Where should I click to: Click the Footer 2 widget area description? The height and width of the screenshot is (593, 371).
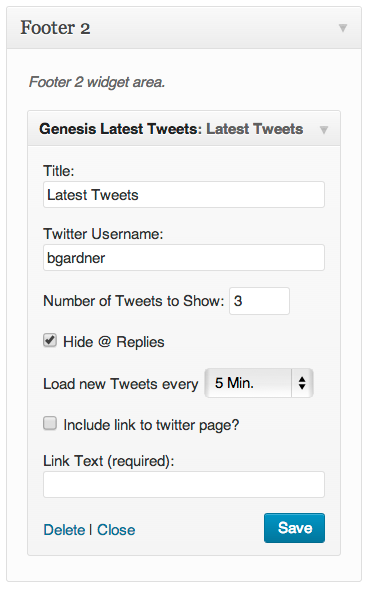(97, 82)
